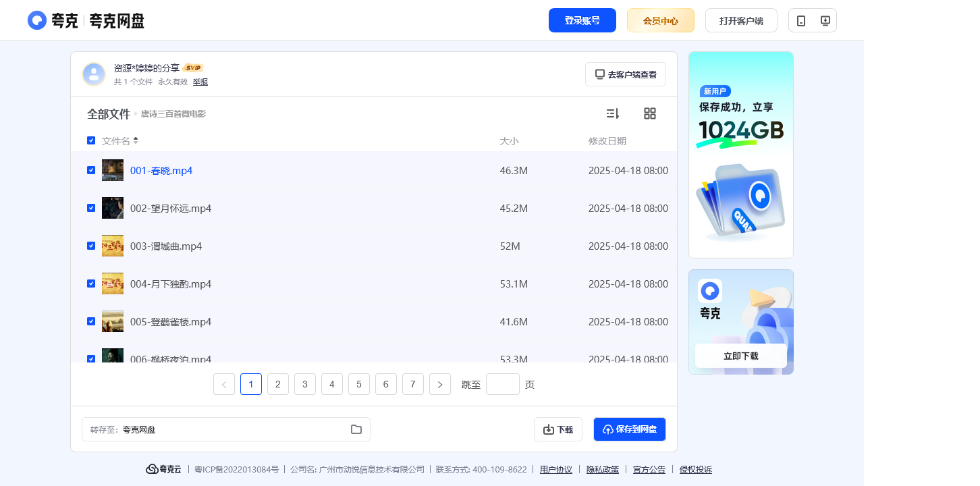Go to page 4
This screenshot has height=486, width=980.
332,384
